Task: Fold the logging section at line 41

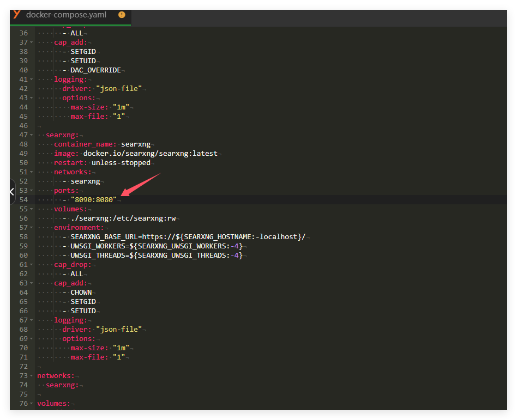Action: point(32,80)
